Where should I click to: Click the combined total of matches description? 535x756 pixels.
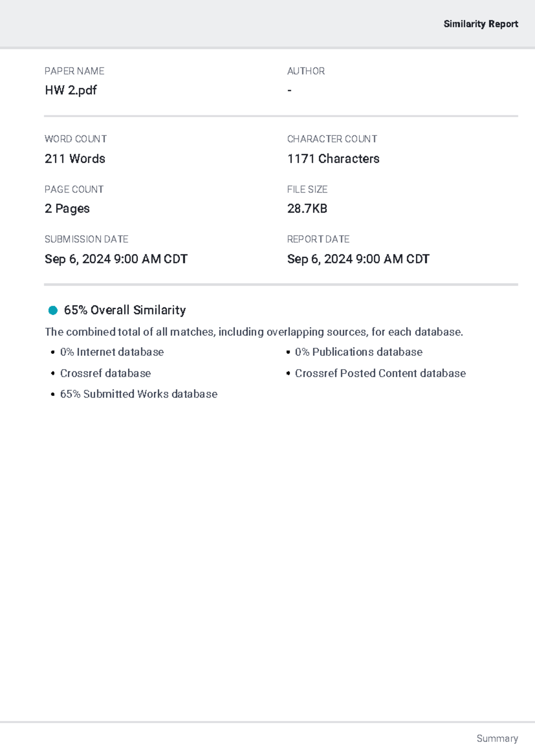click(254, 332)
